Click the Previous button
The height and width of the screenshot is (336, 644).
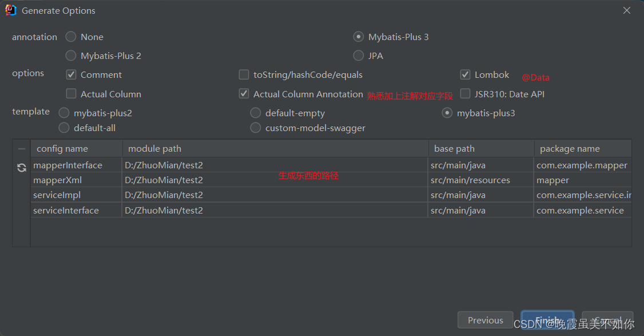[x=485, y=320]
